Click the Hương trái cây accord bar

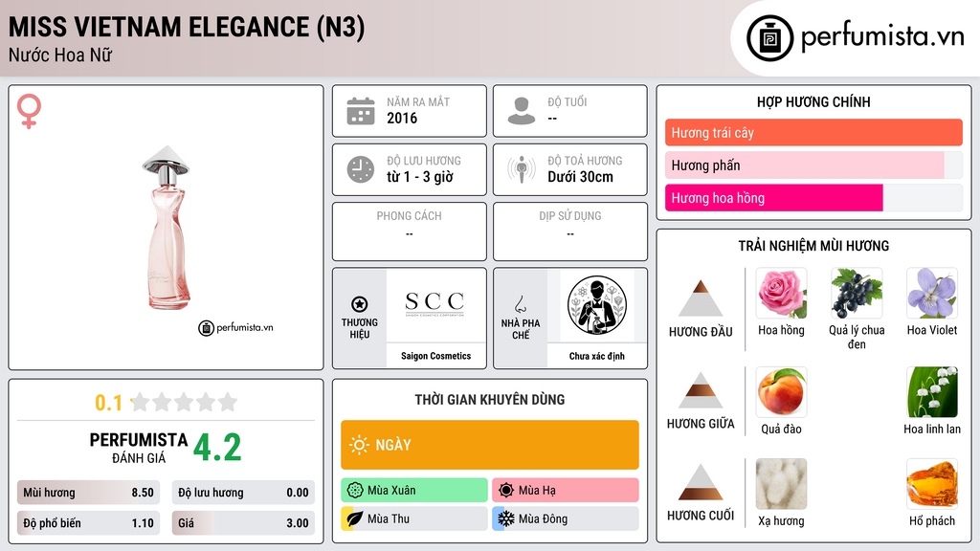tap(813, 132)
